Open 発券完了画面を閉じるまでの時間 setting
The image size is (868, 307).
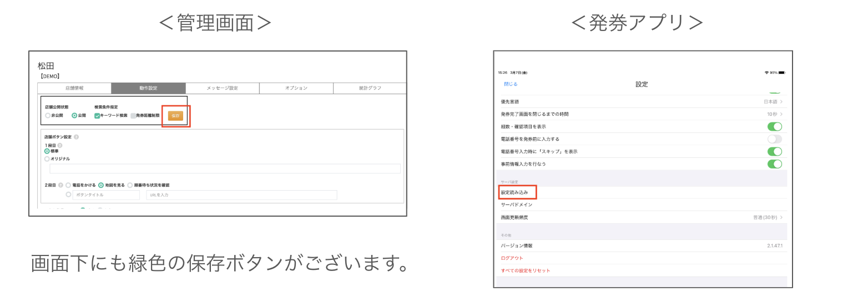[641, 114]
